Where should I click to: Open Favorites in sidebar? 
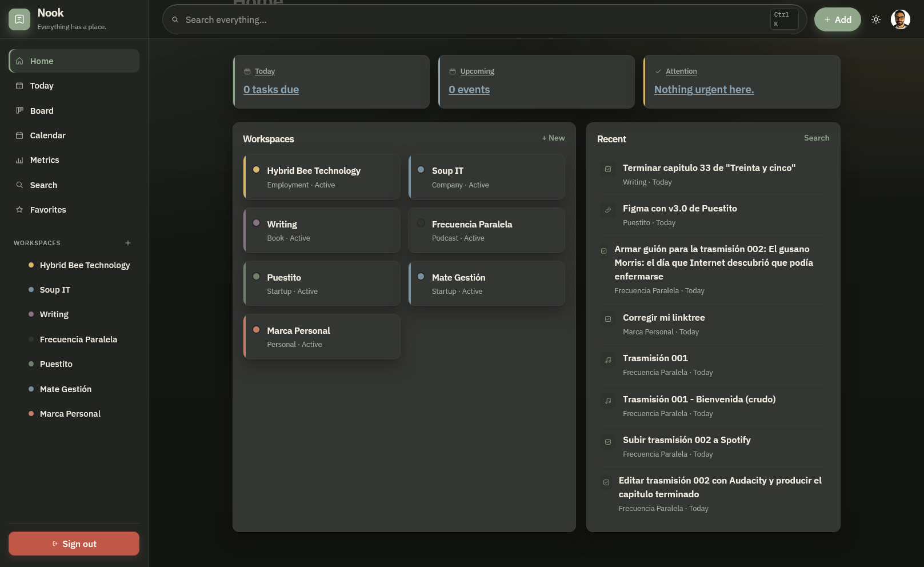pos(74,210)
